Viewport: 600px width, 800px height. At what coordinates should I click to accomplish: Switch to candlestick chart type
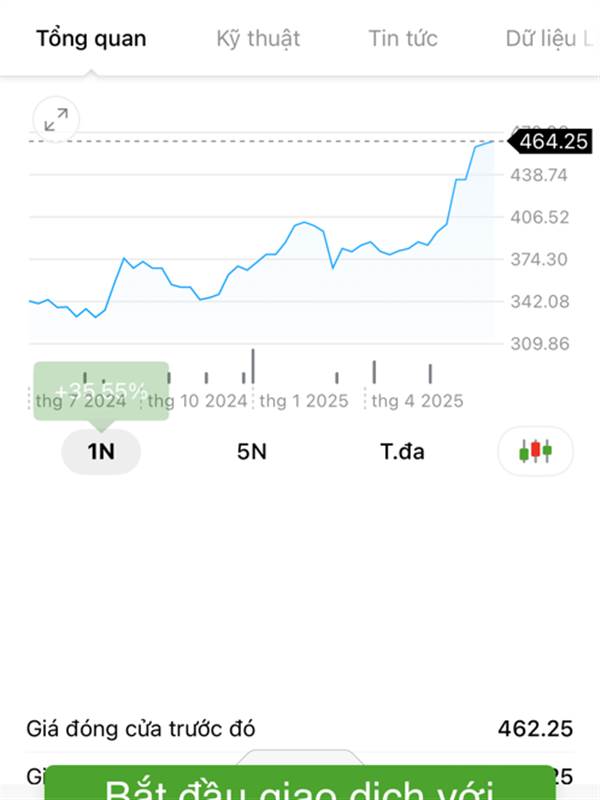[535, 451]
